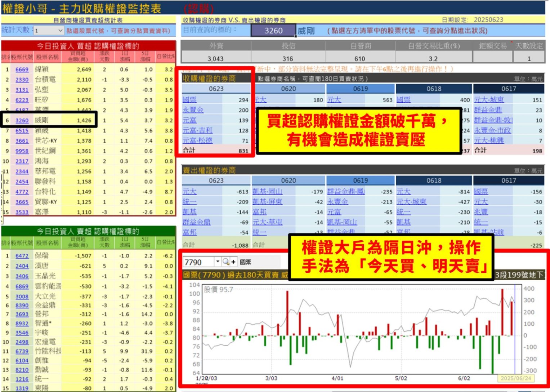The width and height of the screenshot is (550, 392).
Task: Open stock code 3008 大立光 link
Action: pyautogui.click(x=22, y=297)
